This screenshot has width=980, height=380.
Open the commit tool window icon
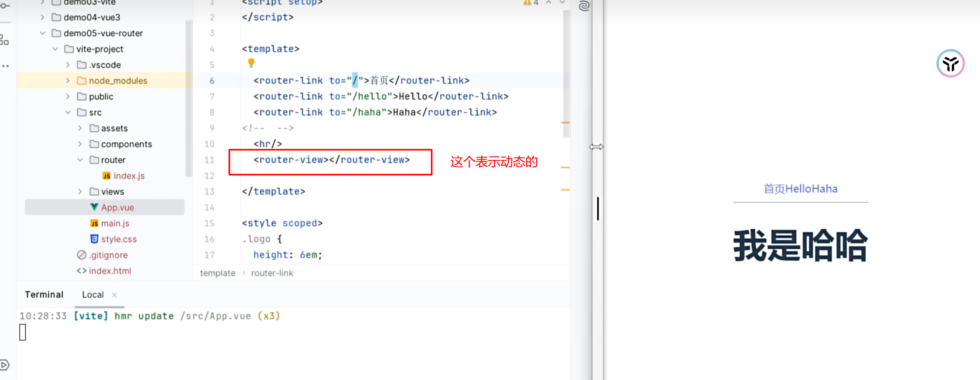(x=4, y=6)
